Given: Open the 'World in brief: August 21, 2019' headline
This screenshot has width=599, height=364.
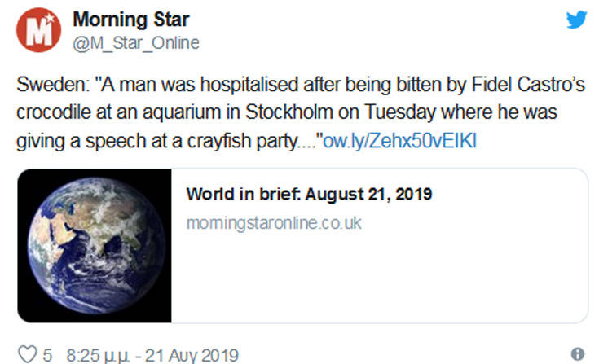Looking at the screenshot, I should pyautogui.click(x=308, y=195).
